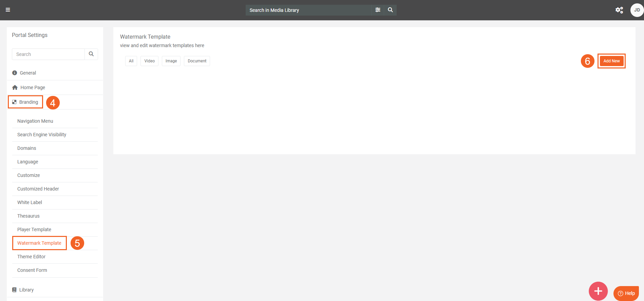
Task: Filter templates by Document
Action: [197, 61]
